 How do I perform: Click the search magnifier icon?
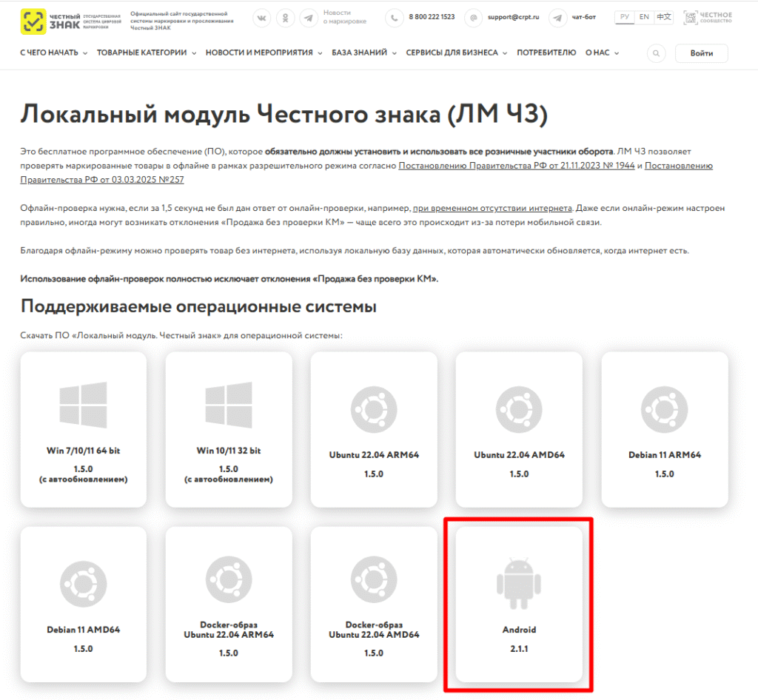tap(656, 53)
